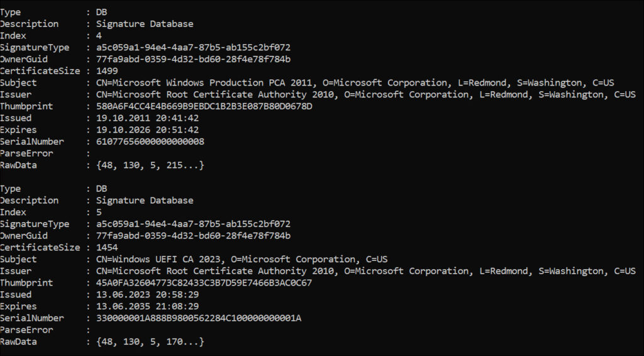Click the Index value 5
Screen dimensions: 644x356
[x=99, y=212]
